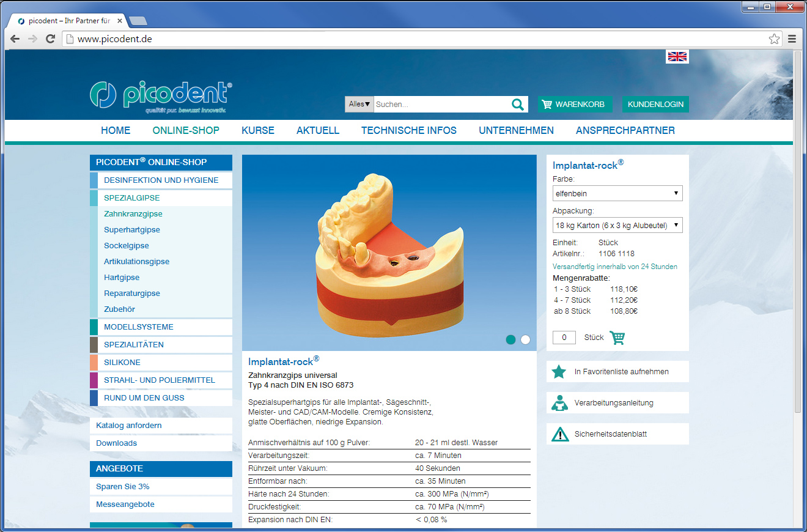Image resolution: width=807 pixels, height=532 pixels.
Task: Open the Alles search category dropdown
Action: tap(359, 104)
